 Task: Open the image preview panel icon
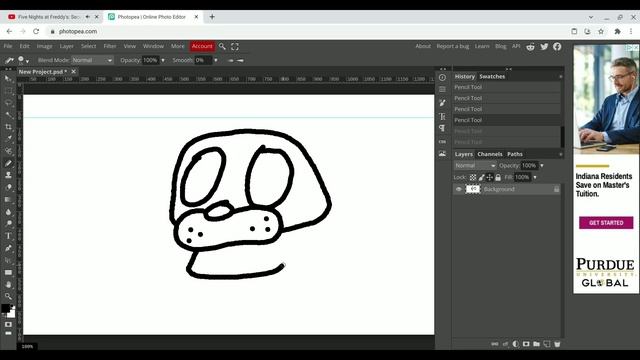pyautogui.click(x=442, y=154)
